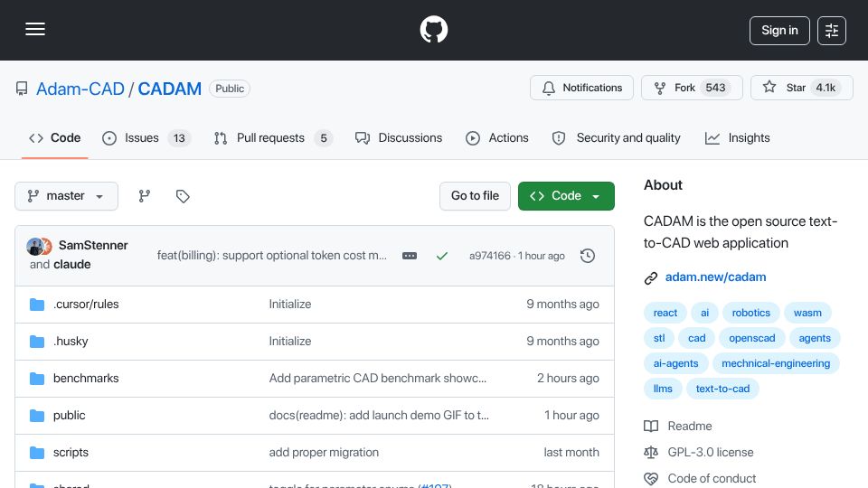
Task: Open the benchmarks folder
Action: pos(86,379)
